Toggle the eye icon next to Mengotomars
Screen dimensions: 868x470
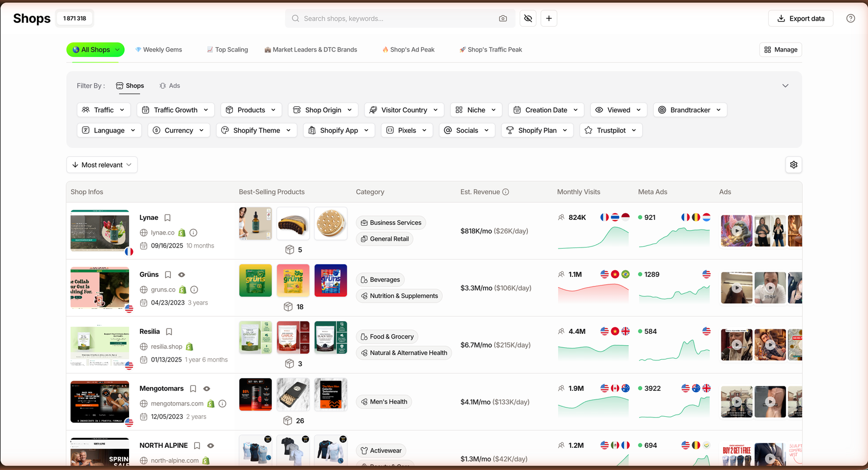pyautogui.click(x=207, y=389)
